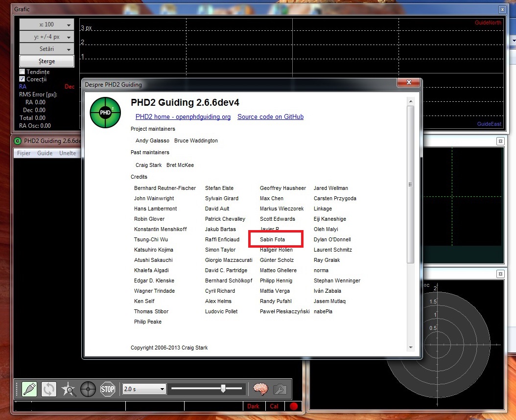Click the credit Philip Peake
Screen dimensions: 516x420
click(x=148, y=322)
